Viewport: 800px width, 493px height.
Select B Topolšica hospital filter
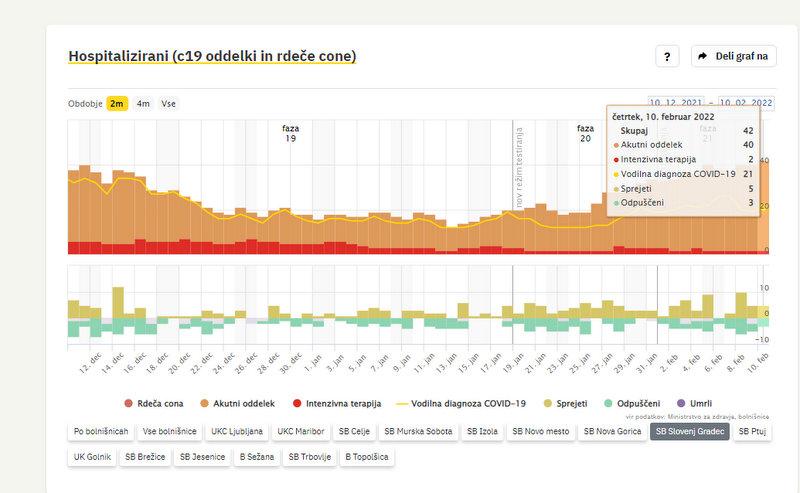[367, 457]
